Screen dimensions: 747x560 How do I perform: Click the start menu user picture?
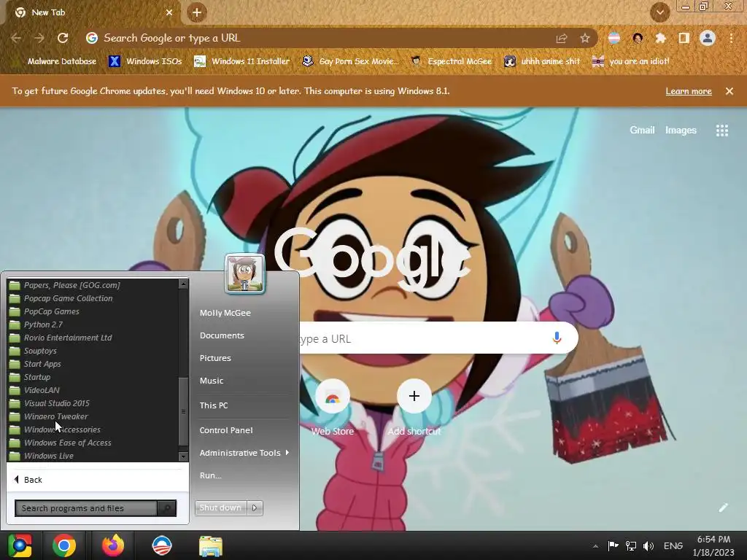click(245, 273)
